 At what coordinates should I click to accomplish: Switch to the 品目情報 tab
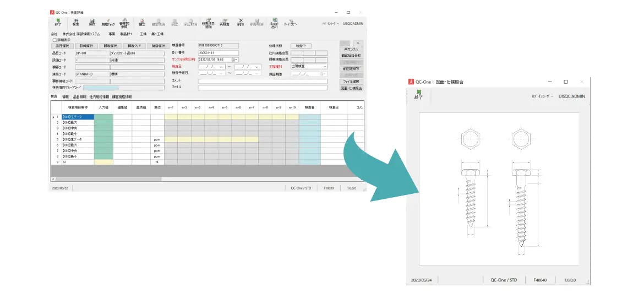pyautogui.click(x=79, y=96)
